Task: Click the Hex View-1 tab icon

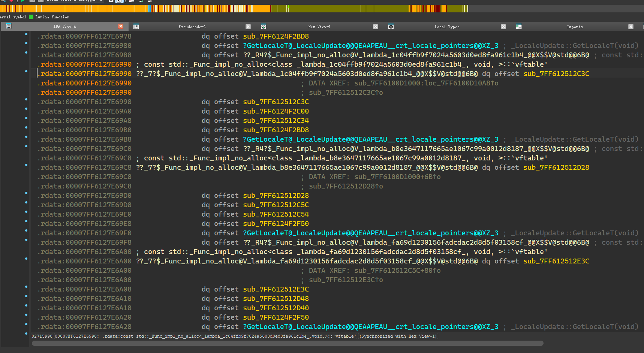Action: (x=264, y=27)
